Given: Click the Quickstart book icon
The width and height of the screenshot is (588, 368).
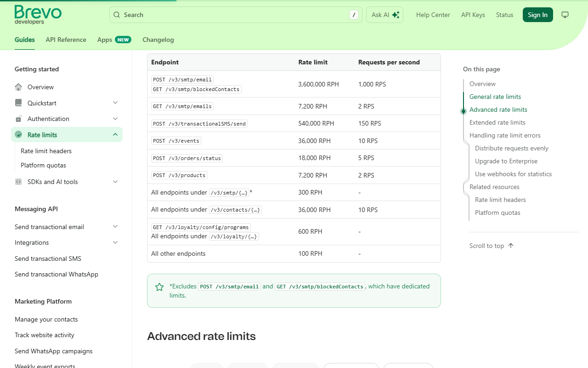Looking at the screenshot, I should [x=18, y=103].
